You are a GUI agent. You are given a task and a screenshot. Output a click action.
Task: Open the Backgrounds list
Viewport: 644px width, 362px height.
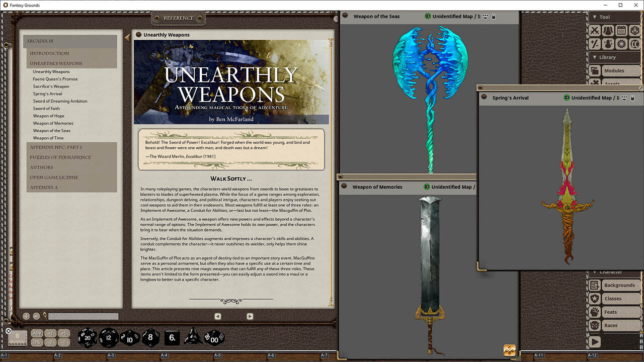pyautogui.click(x=619, y=285)
